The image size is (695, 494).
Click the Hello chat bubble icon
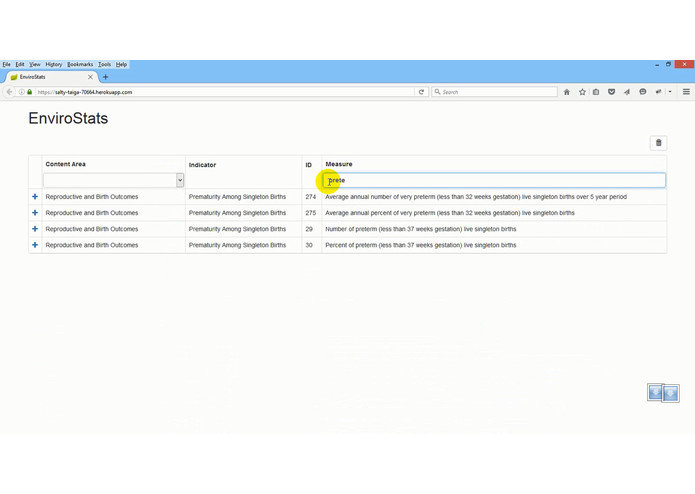point(643,92)
